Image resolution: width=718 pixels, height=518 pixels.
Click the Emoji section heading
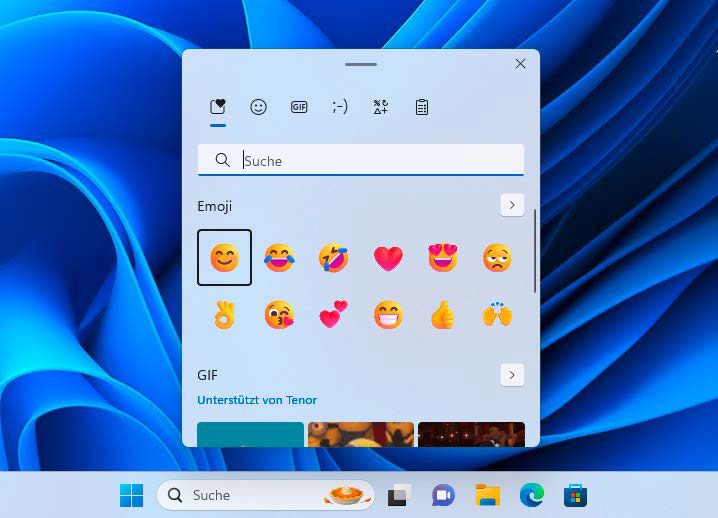tap(215, 206)
